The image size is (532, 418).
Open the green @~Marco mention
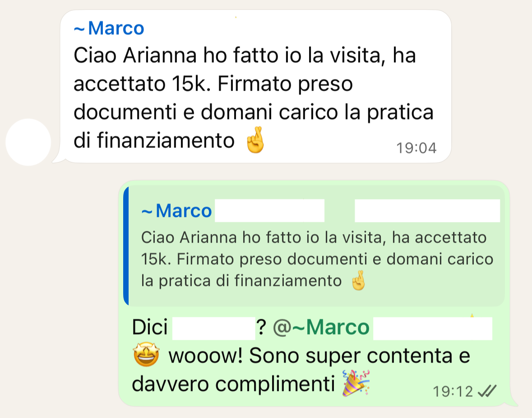[x=321, y=327]
